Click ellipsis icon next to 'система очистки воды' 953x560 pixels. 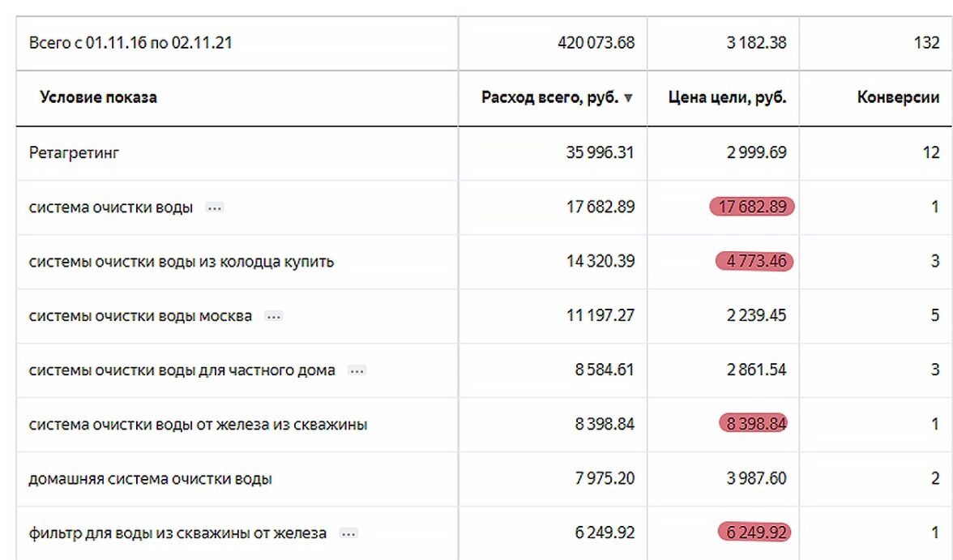pos(214,207)
